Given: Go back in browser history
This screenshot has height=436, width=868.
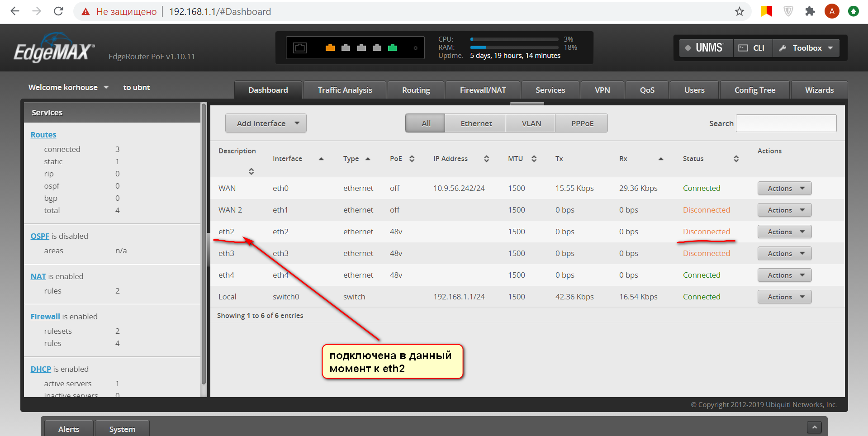Looking at the screenshot, I should 15,11.
